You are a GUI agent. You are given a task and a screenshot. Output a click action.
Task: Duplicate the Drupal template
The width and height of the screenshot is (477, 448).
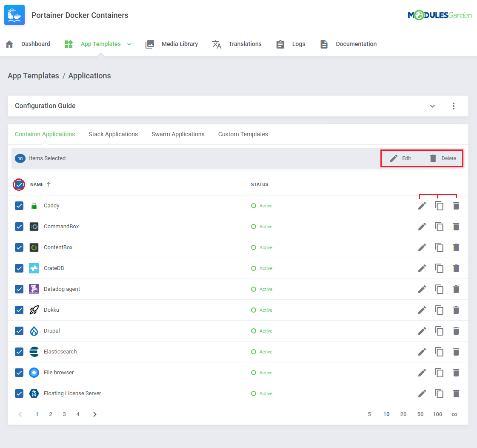tap(439, 331)
